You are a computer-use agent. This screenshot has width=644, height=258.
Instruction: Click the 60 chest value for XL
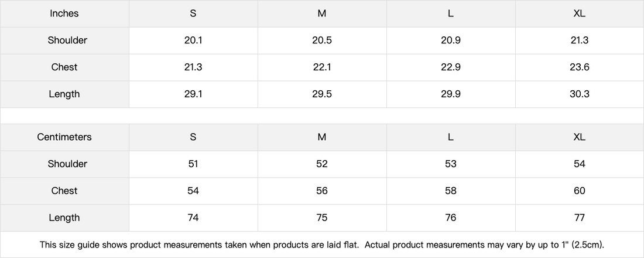tap(580, 191)
